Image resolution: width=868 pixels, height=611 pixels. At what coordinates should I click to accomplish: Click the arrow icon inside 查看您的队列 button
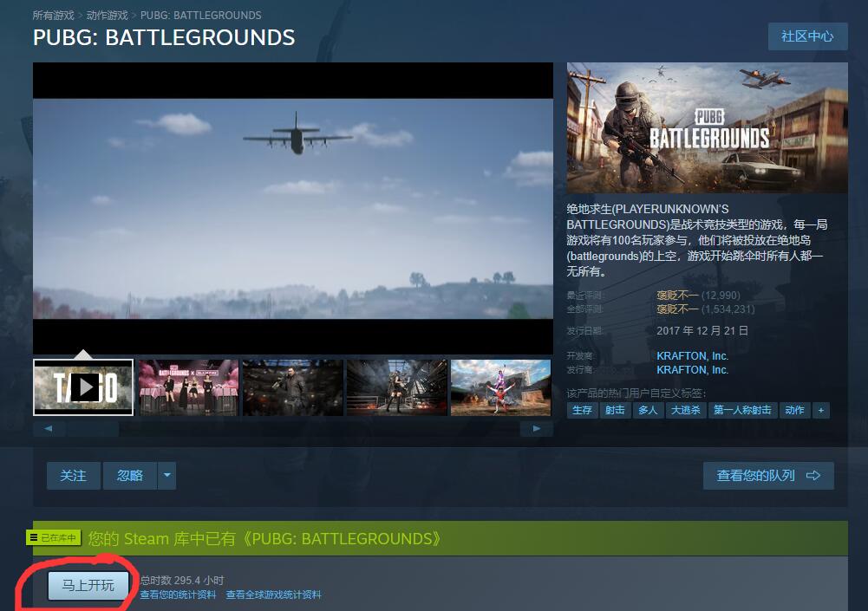(813, 475)
